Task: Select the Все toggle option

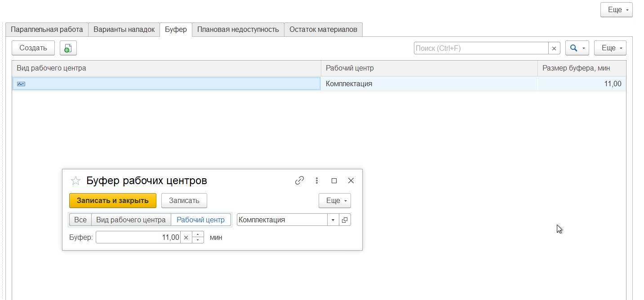Action: click(80, 220)
